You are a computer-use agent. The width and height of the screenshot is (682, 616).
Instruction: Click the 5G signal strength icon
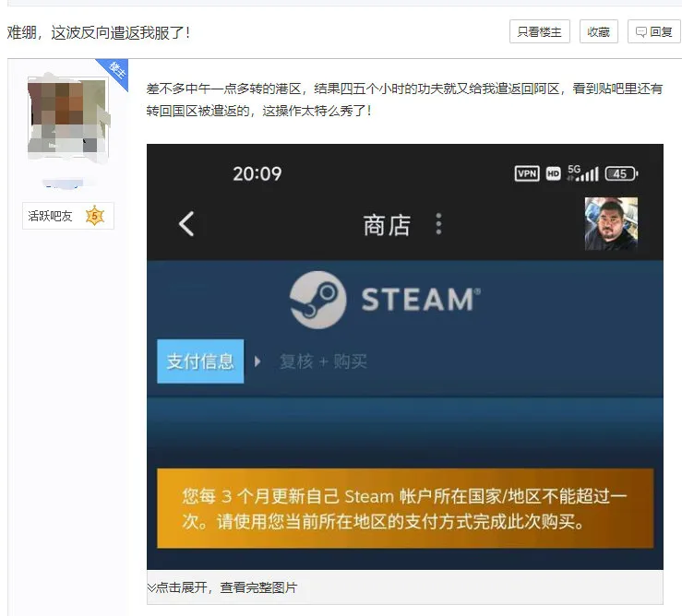click(583, 172)
